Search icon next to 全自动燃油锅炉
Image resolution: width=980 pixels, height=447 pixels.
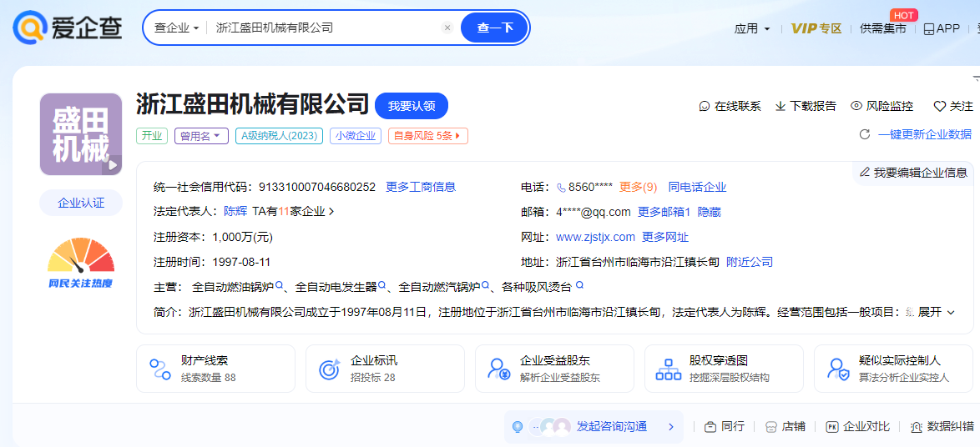coord(280,285)
